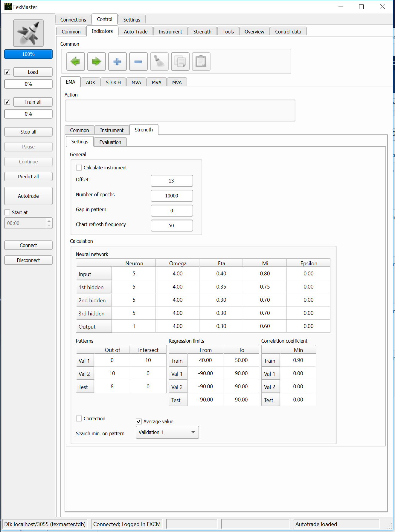Click the green left arrow icon
Image resolution: width=395 pixels, height=532 pixels.
(75, 62)
